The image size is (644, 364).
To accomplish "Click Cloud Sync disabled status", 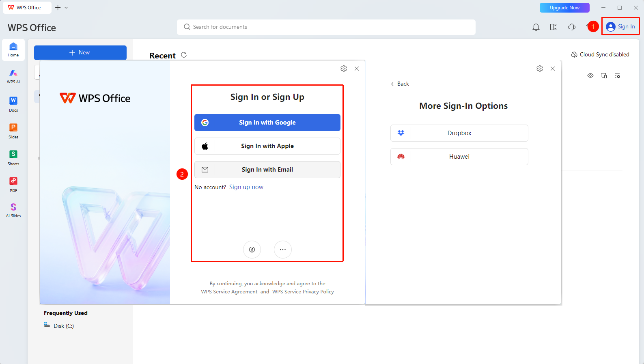I will pos(600,54).
